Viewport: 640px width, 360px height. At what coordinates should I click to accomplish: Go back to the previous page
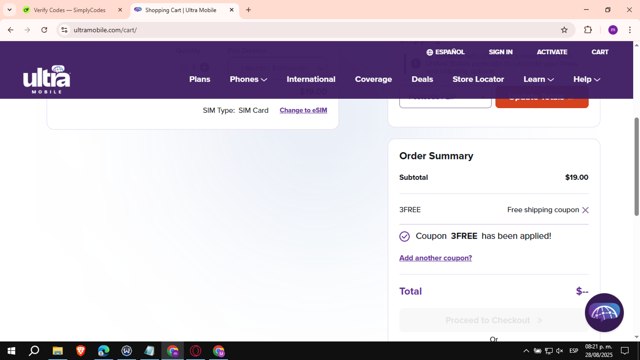tap(11, 30)
